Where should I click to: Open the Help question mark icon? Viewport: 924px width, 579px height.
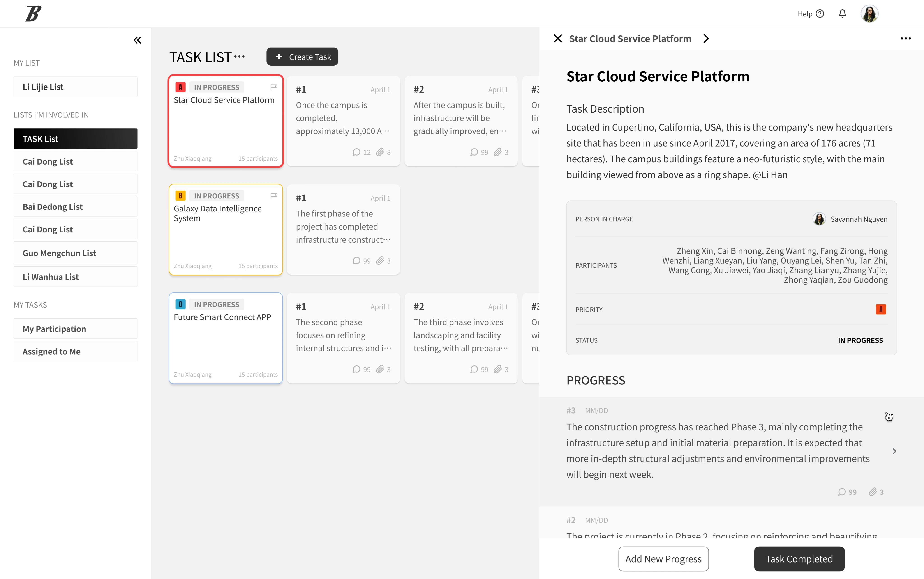tap(820, 14)
